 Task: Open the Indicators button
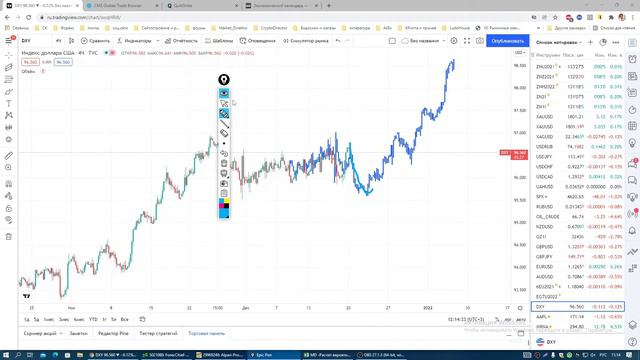tap(134, 41)
